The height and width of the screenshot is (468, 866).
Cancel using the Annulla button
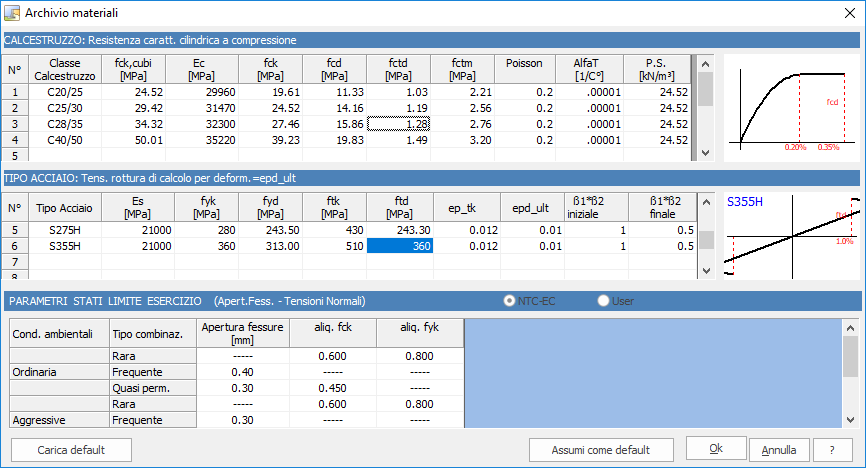[x=779, y=450]
